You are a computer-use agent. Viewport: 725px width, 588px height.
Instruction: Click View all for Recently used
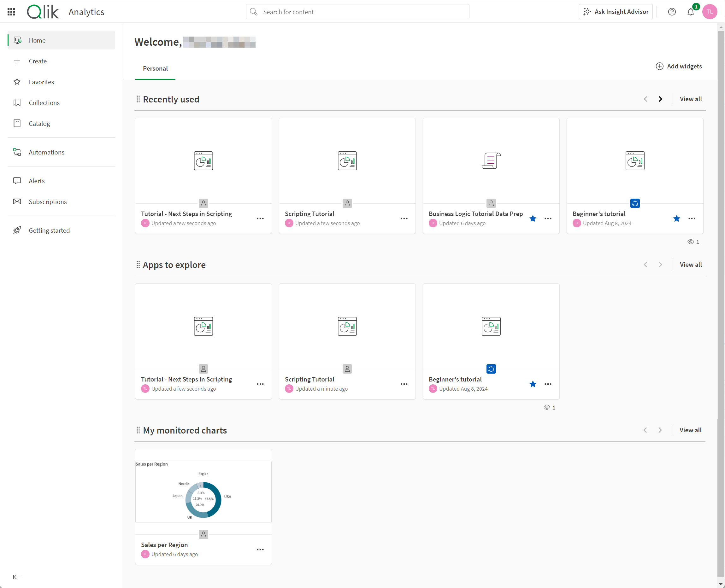(691, 99)
